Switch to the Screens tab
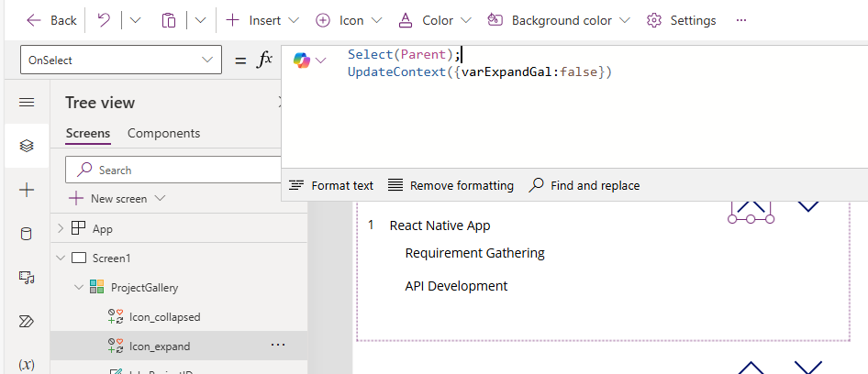The width and height of the screenshot is (868, 374). [x=88, y=133]
